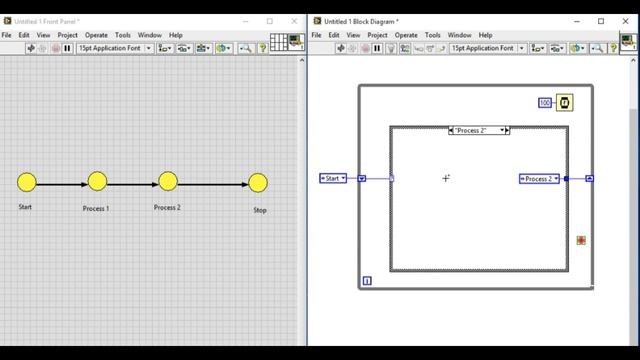Open Operate menu in Front Panel window
Screen dimensions: 640x360
(x=96, y=35)
